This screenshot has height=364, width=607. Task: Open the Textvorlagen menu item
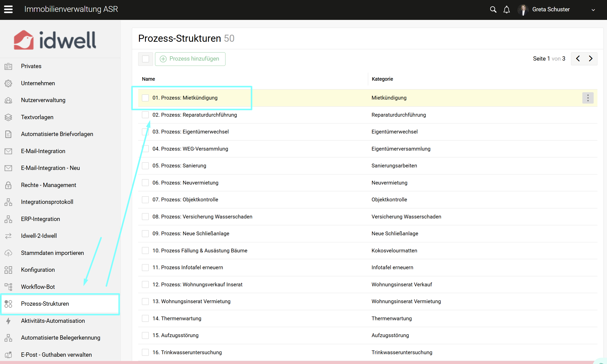pyautogui.click(x=37, y=117)
